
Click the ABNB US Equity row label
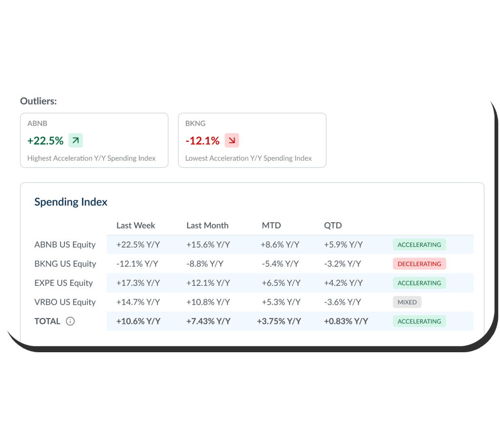[65, 245]
